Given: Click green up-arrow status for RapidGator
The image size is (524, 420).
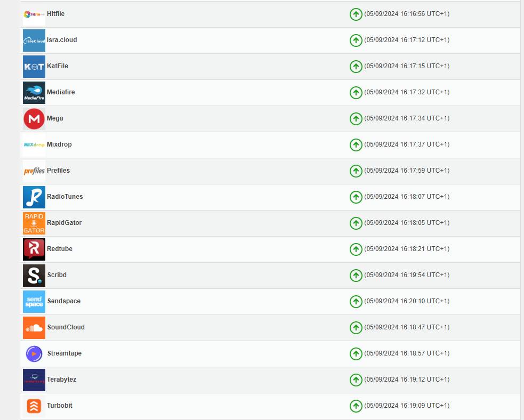Looking at the screenshot, I should [x=356, y=223].
